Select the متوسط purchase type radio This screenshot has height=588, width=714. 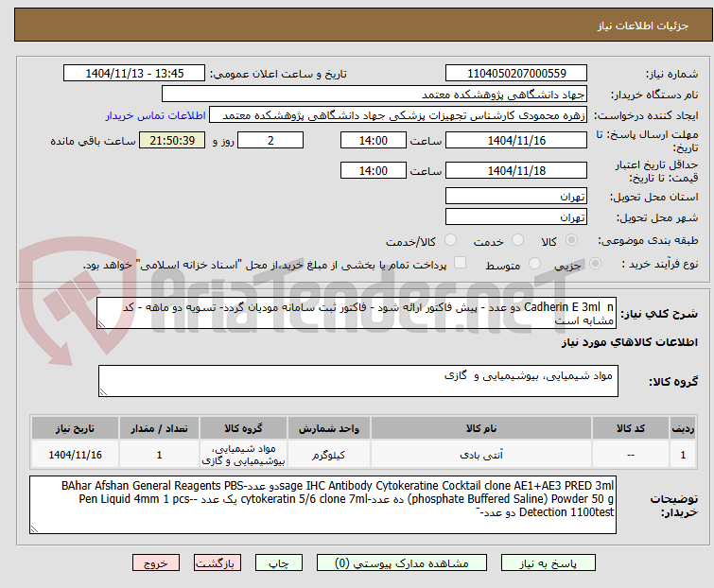point(534,264)
